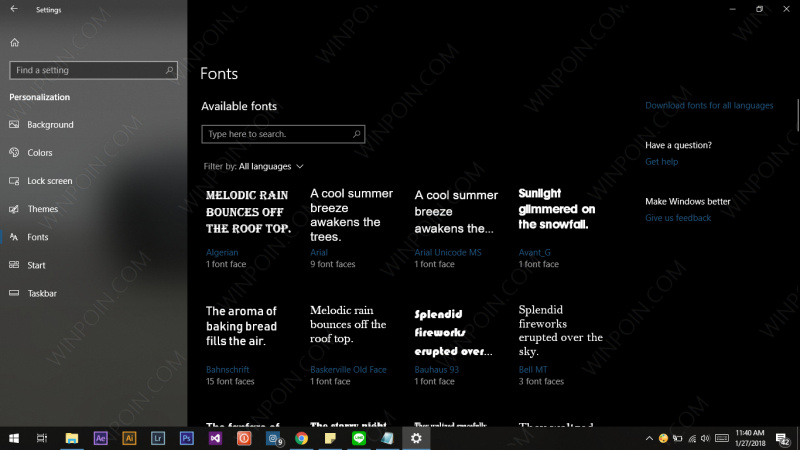
Task: Open the Windows Start menu button
Action: 14,438
